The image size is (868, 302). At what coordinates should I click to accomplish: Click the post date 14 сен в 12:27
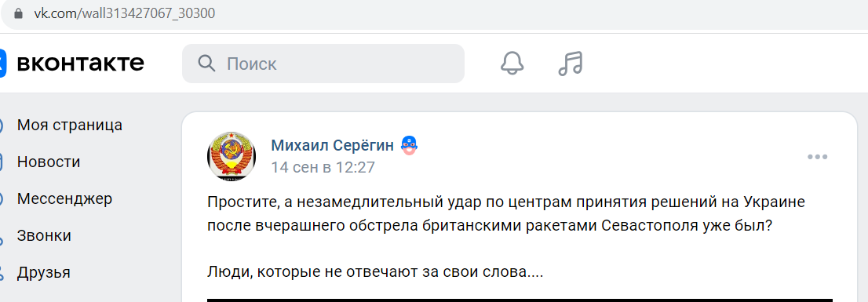[323, 167]
